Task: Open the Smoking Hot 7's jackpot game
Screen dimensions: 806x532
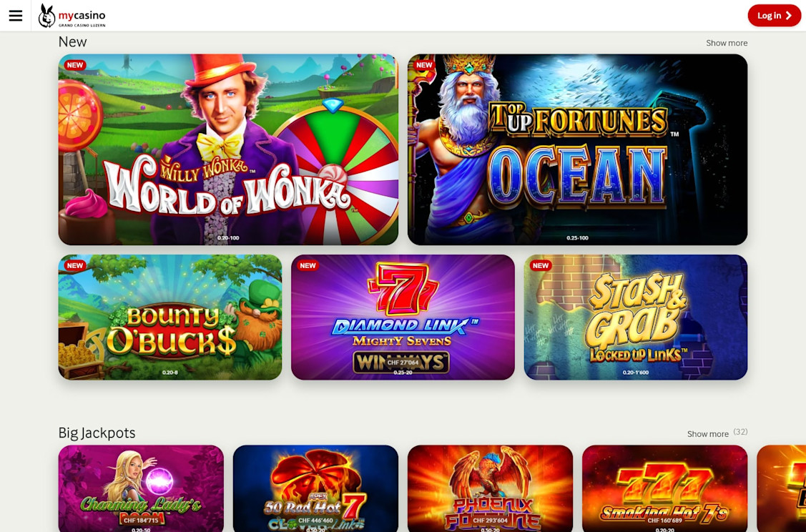Action: coord(664,488)
